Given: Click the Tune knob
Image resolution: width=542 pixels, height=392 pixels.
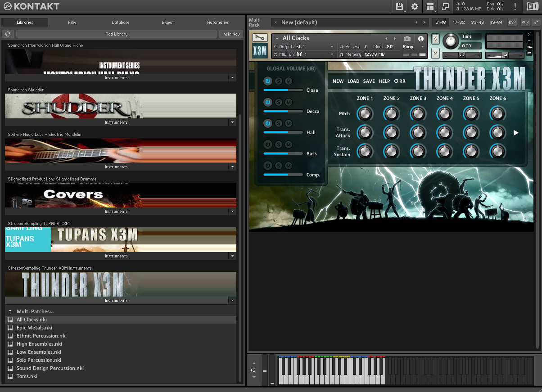Looking at the screenshot, I should [x=451, y=42].
